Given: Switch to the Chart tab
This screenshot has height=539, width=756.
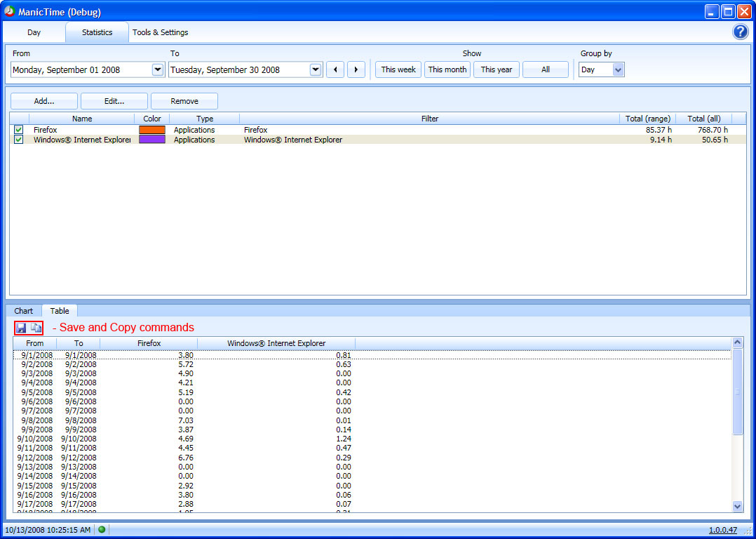Looking at the screenshot, I should [x=24, y=311].
